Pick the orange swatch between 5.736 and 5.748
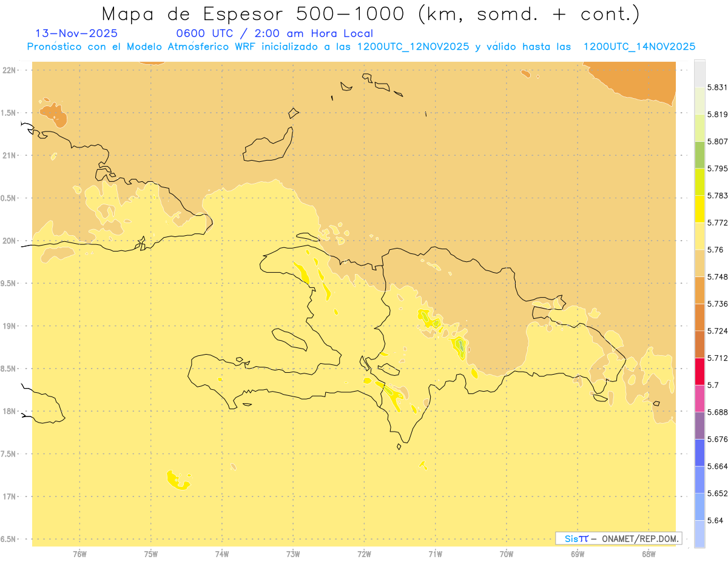The width and height of the screenshot is (728, 562). [699, 290]
